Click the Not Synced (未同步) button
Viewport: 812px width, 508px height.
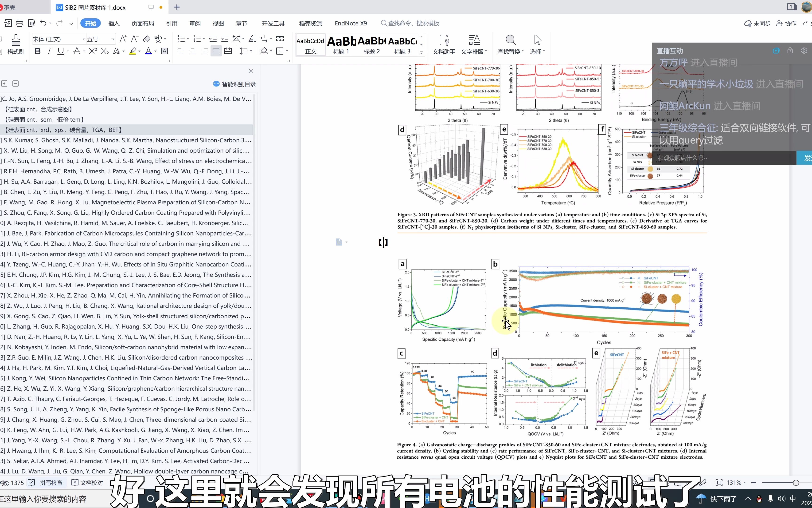758,23
